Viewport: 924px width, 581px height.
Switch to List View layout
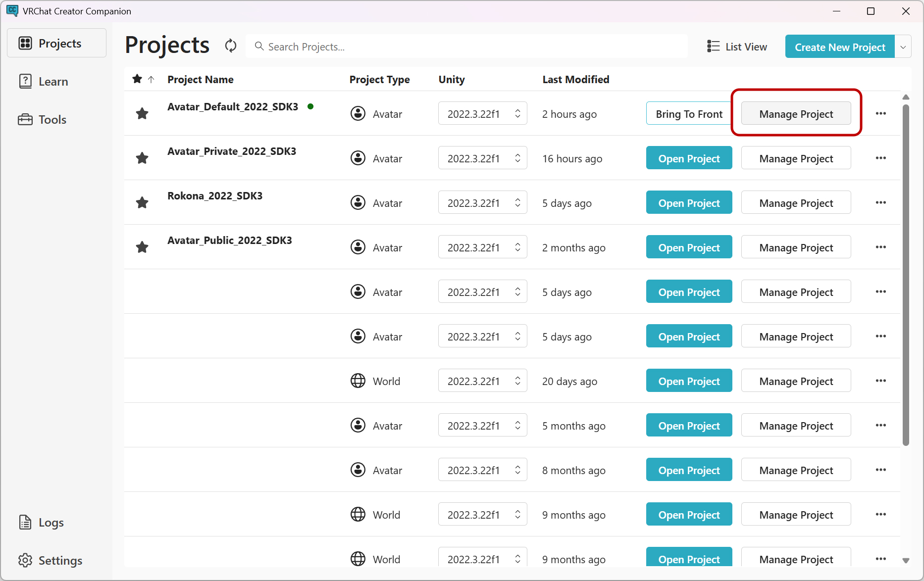point(737,47)
